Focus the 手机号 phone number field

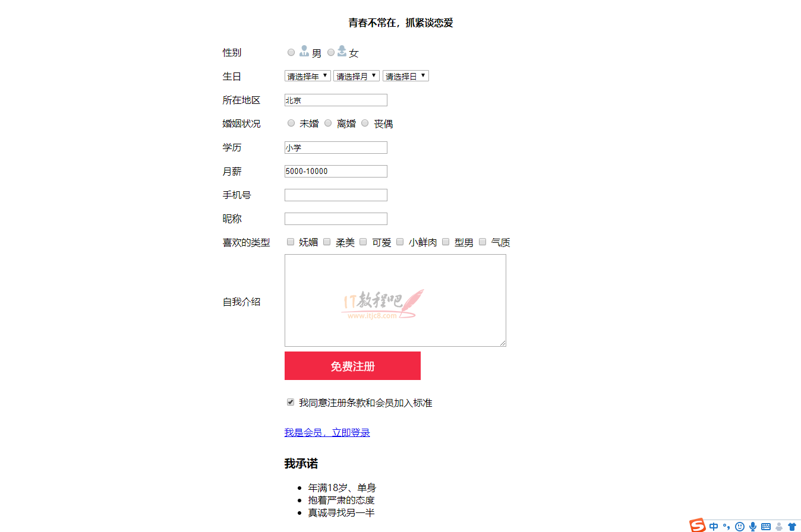click(336, 195)
